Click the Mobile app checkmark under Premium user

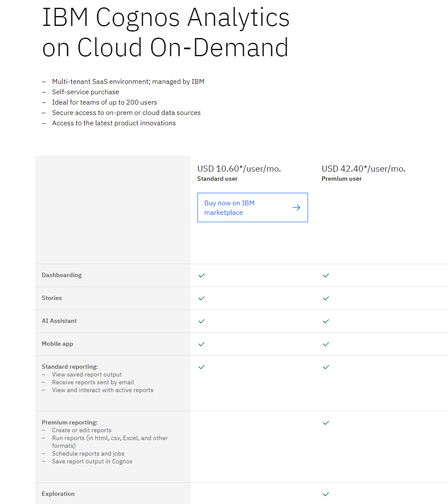point(326,344)
